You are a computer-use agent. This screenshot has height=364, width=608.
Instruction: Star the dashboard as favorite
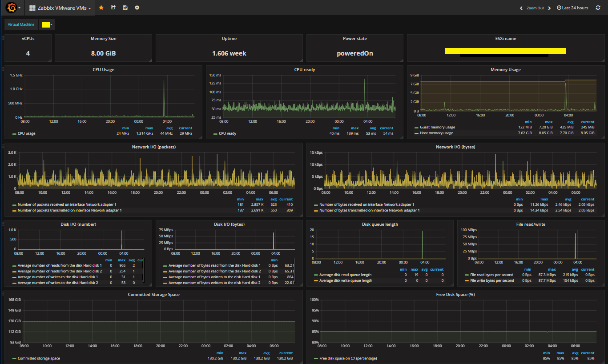101,8
